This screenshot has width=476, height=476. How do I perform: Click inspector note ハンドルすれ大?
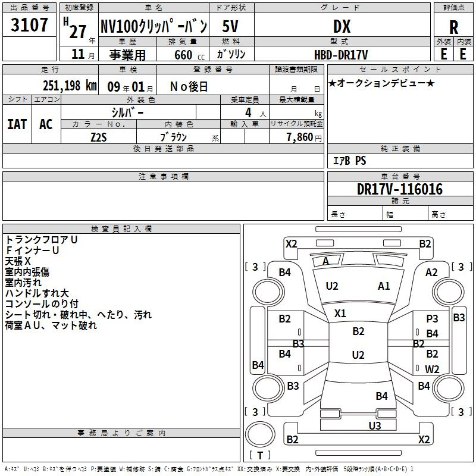[x=37, y=293]
